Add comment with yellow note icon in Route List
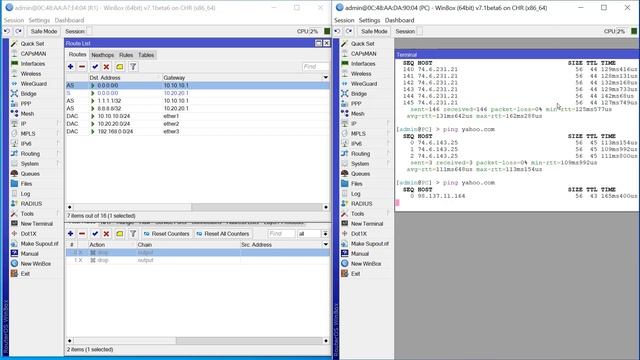Image resolution: width=640 pixels, height=360 pixels. (120, 67)
